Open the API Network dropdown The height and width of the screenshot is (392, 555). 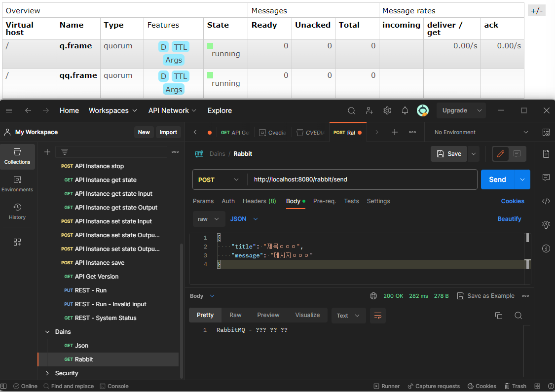pyautogui.click(x=172, y=111)
